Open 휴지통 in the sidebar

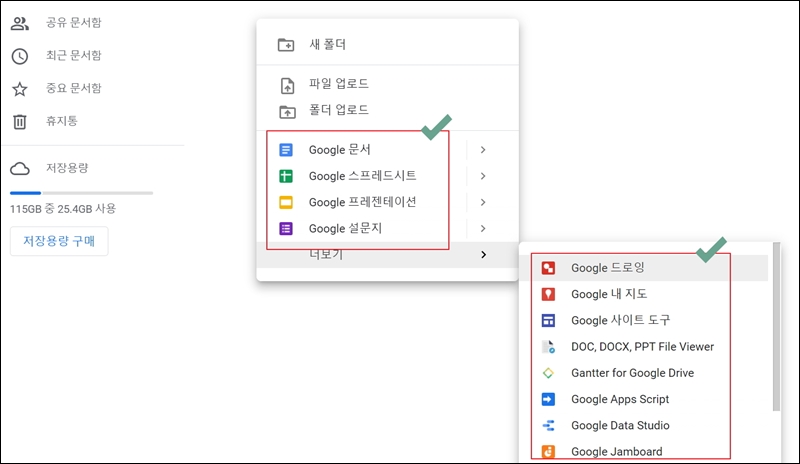[x=62, y=121]
